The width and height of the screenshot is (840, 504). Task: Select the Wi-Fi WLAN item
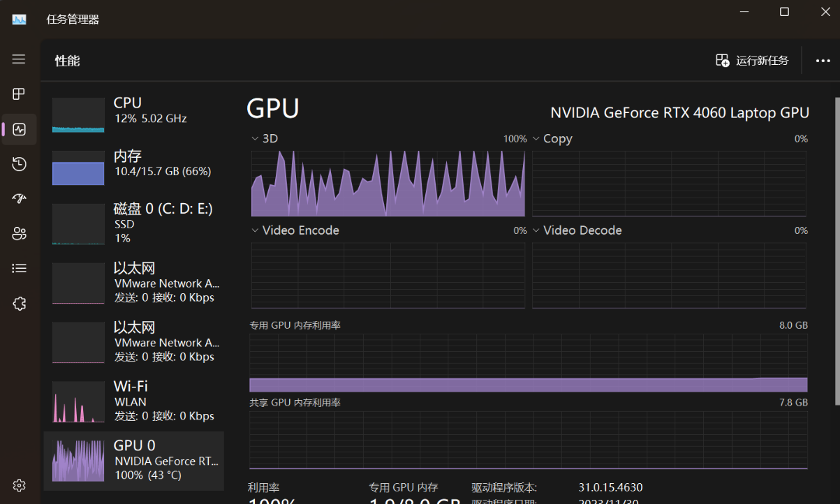pos(134,401)
